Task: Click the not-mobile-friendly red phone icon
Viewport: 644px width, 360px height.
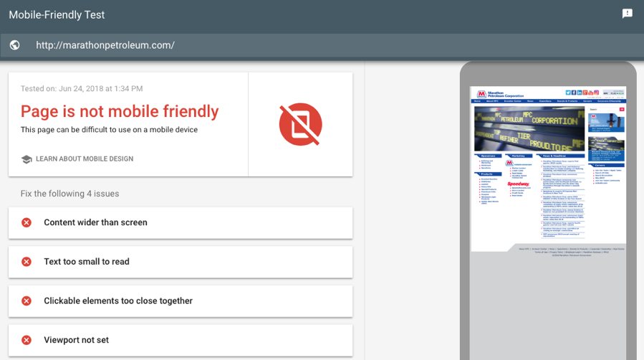Action: [301, 124]
